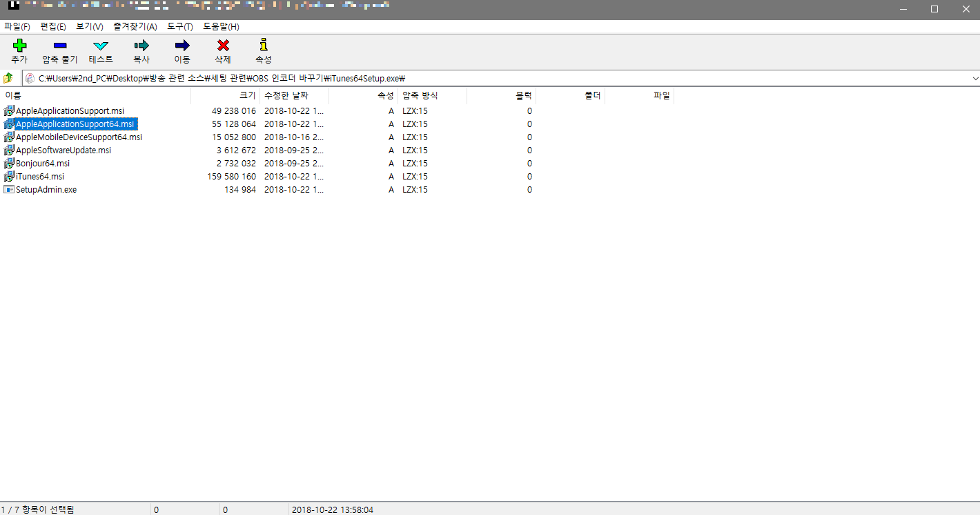Select the iTunes64.msi file
Viewport: 980px width, 515px height.
click(x=40, y=176)
